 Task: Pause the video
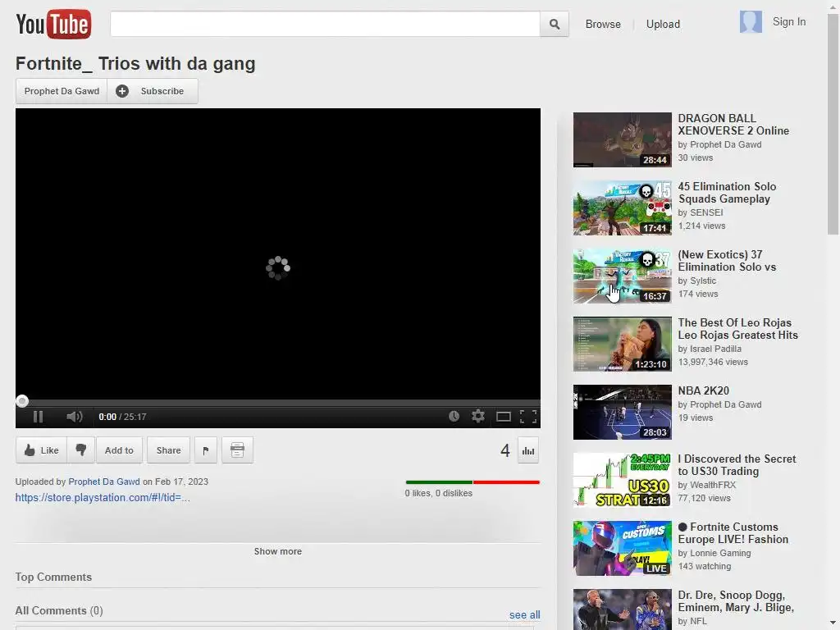38,416
